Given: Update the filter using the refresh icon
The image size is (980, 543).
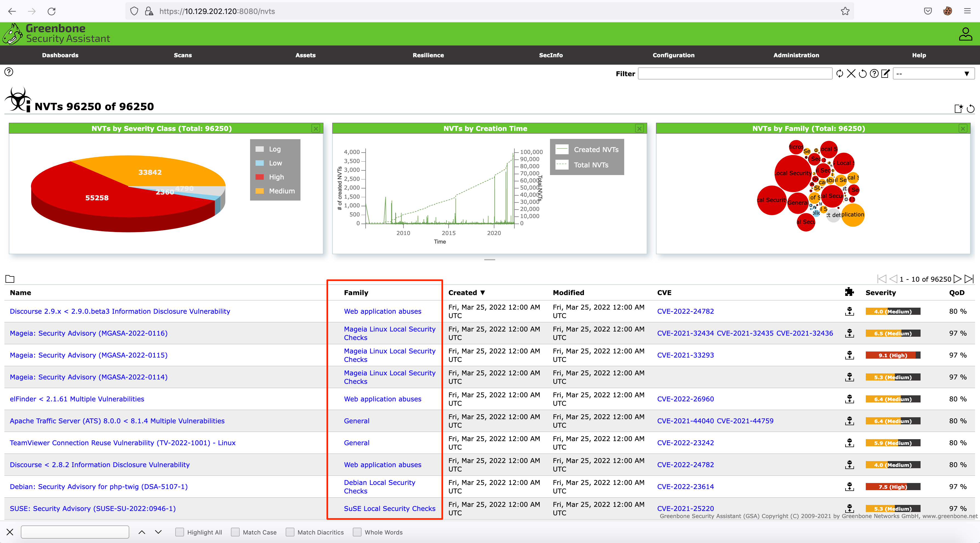Looking at the screenshot, I should (839, 73).
